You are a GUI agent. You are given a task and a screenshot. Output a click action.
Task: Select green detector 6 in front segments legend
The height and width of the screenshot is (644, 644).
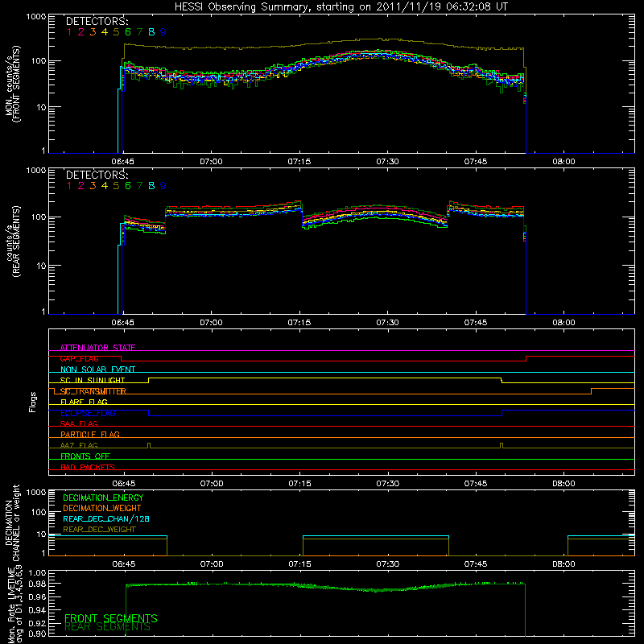[x=128, y=32]
